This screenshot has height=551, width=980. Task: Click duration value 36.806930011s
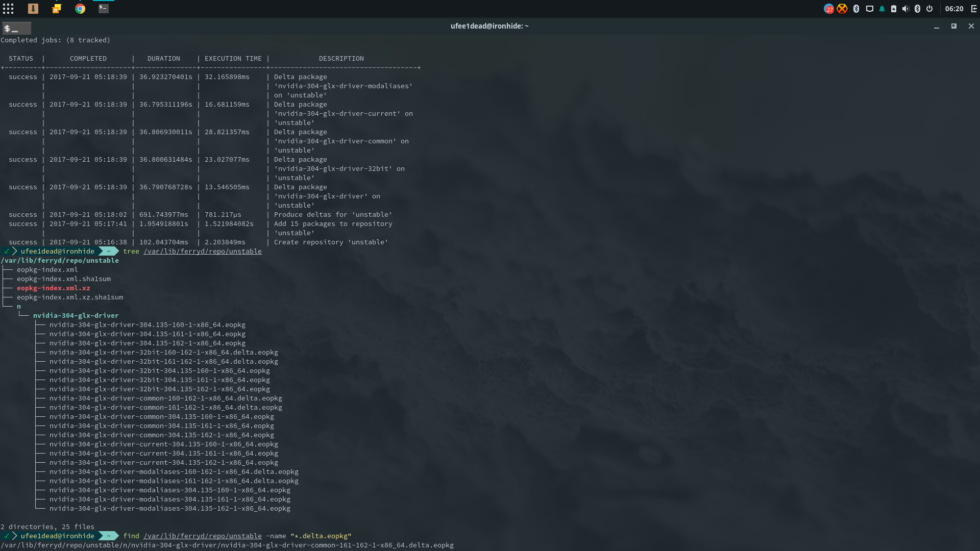point(166,132)
